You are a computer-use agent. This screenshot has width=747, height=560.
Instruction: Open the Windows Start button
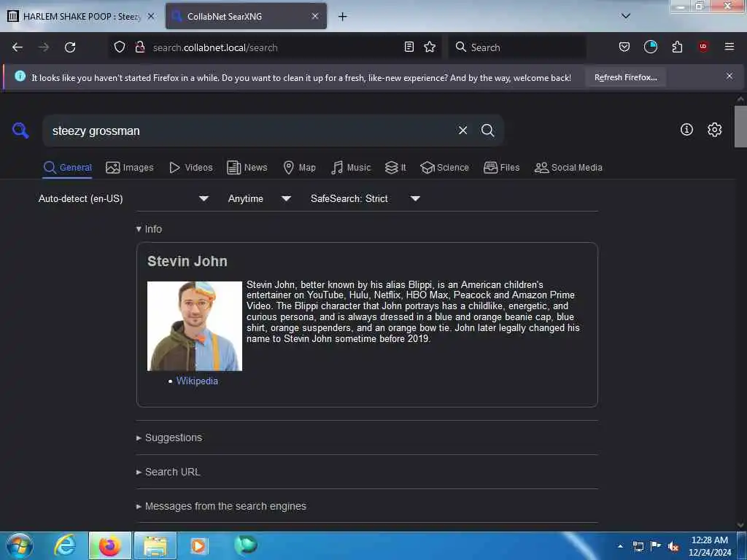19,545
